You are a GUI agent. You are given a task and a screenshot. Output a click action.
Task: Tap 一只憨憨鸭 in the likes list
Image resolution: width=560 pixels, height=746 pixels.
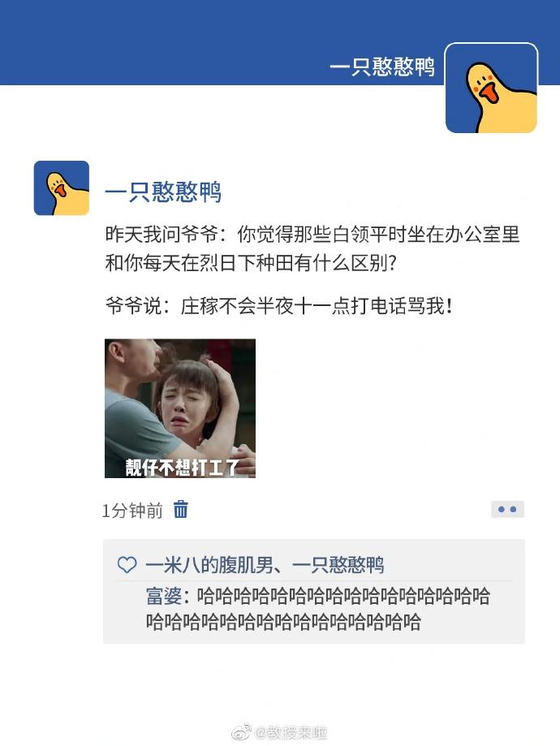tap(338, 565)
